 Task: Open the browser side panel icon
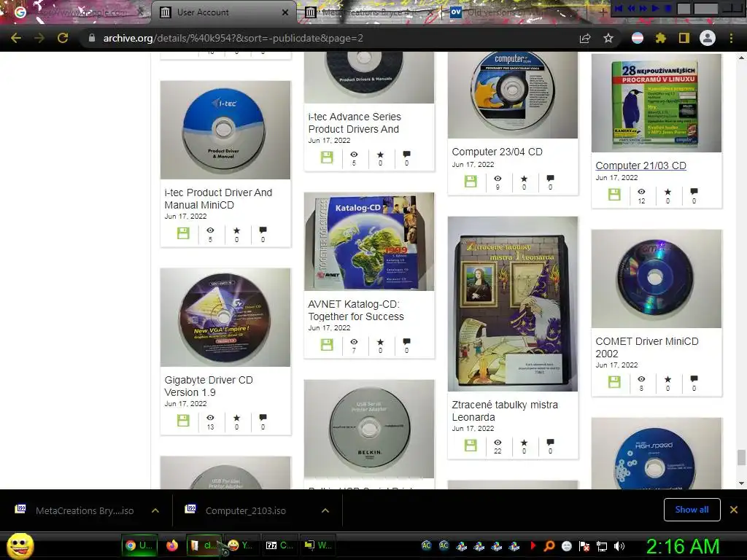click(684, 38)
